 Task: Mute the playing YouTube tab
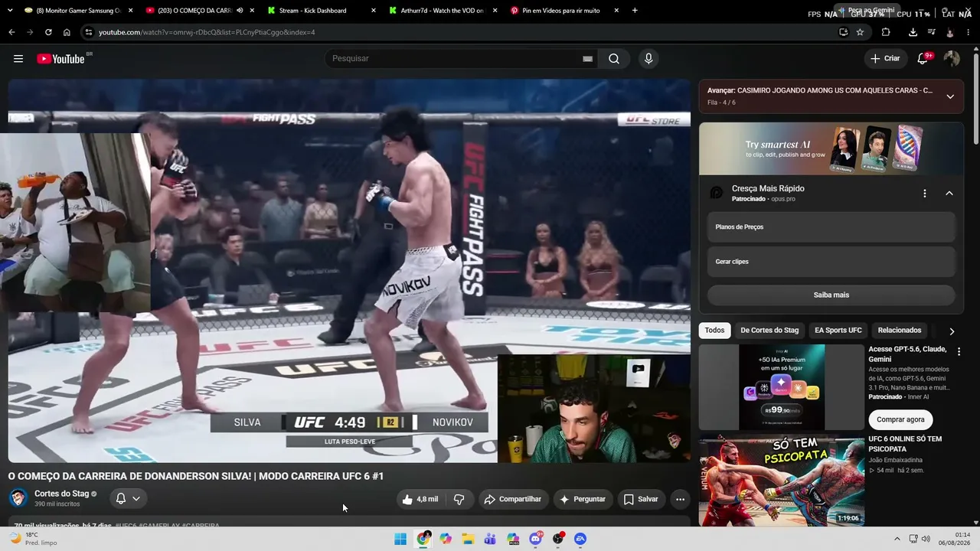[x=240, y=11]
